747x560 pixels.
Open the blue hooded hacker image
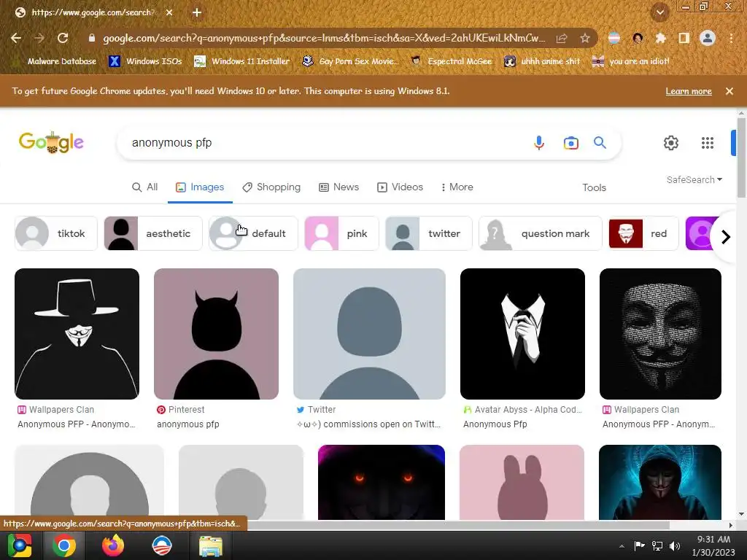(659, 482)
